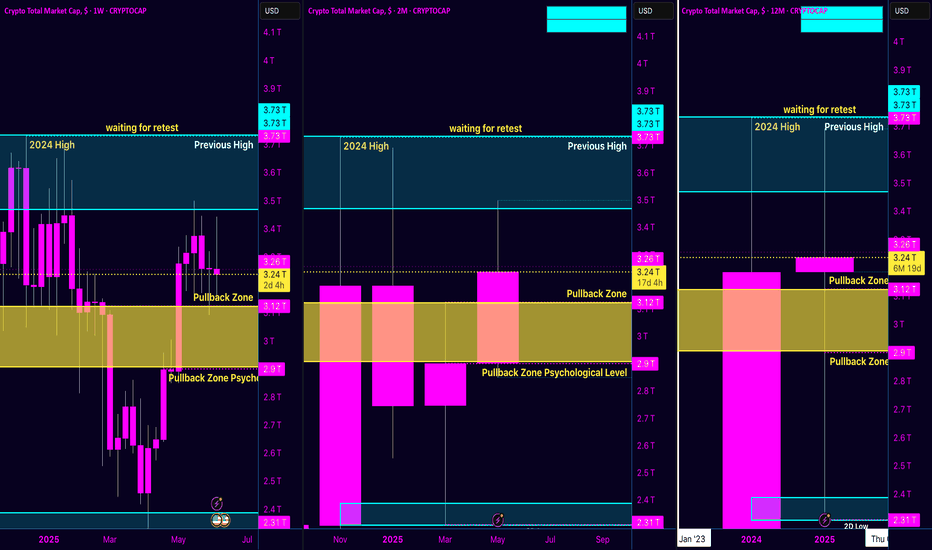932x550 pixels.
Task: Click the 2024 date on 12M time axis
Action: 751,539
